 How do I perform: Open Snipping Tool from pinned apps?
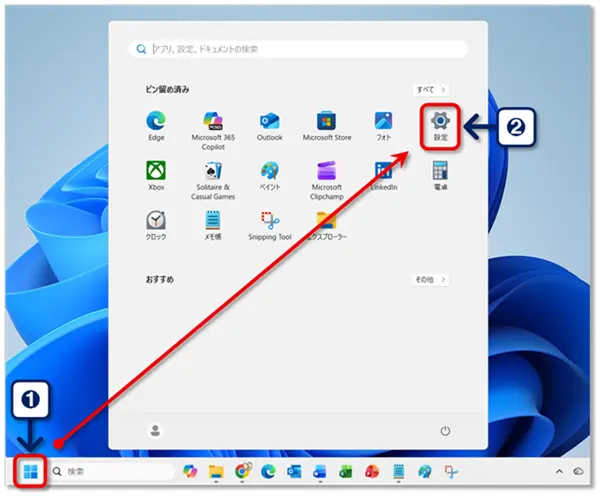click(269, 223)
